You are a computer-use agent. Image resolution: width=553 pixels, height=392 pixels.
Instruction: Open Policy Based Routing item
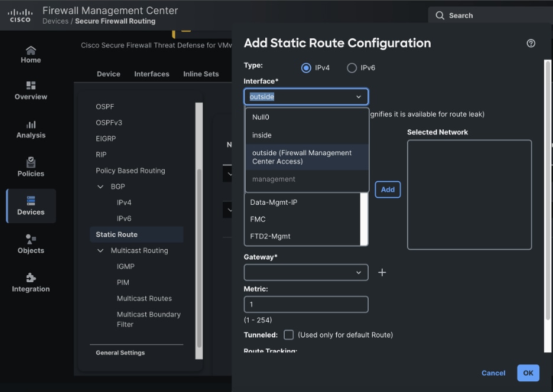[130, 171]
